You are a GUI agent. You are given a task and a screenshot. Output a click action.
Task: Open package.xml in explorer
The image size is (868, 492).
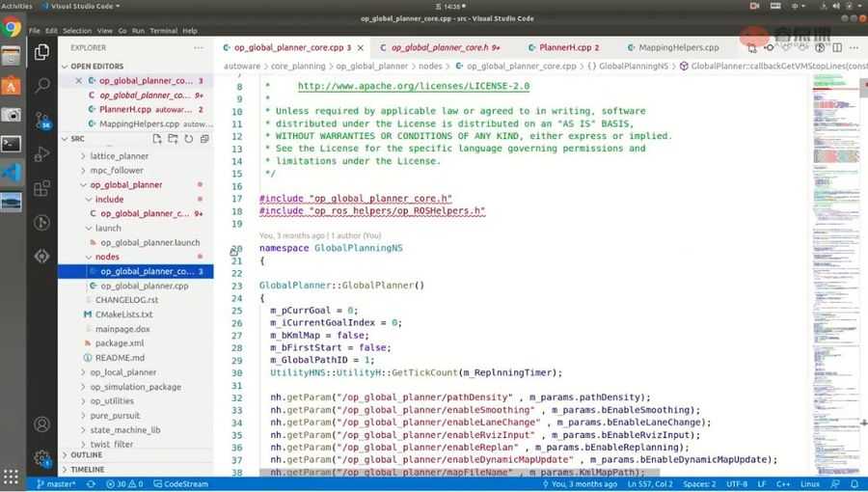pos(119,343)
